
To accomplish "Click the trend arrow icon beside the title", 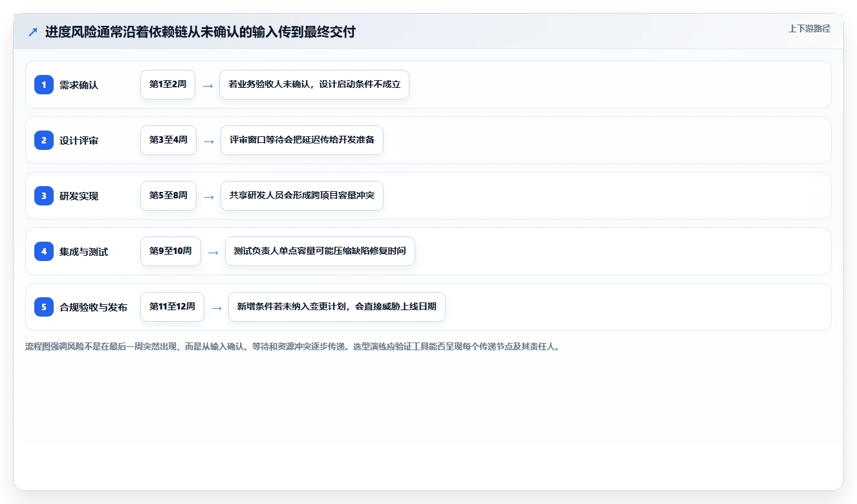I will click(x=33, y=32).
